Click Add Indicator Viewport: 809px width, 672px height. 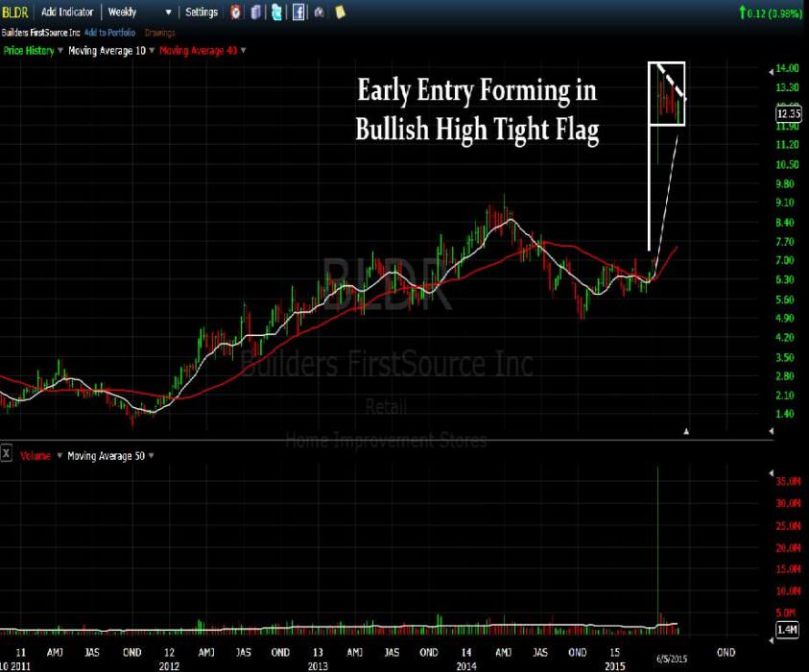click(x=67, y=12)
